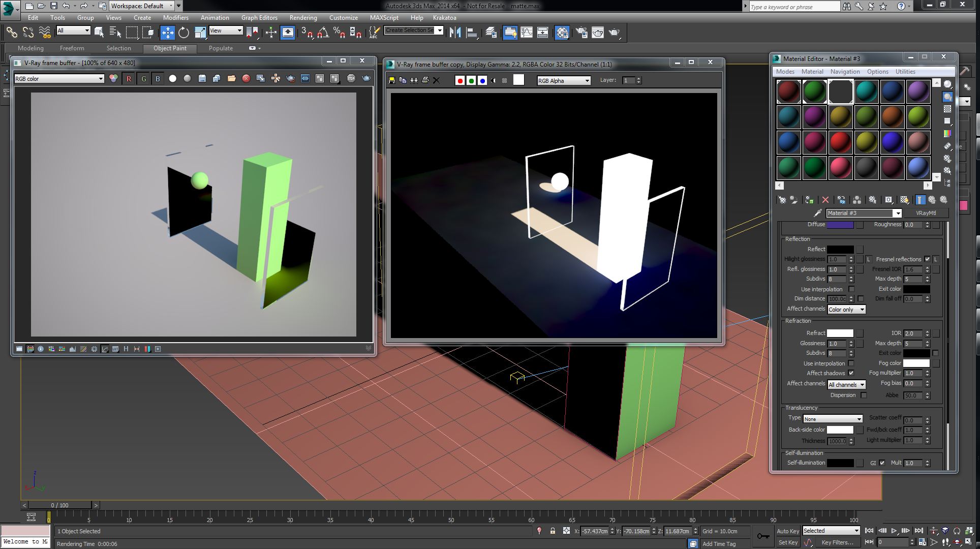Open the RGB color channel dropdown
This screenshot has height=549, width=980.
(59, 79)
